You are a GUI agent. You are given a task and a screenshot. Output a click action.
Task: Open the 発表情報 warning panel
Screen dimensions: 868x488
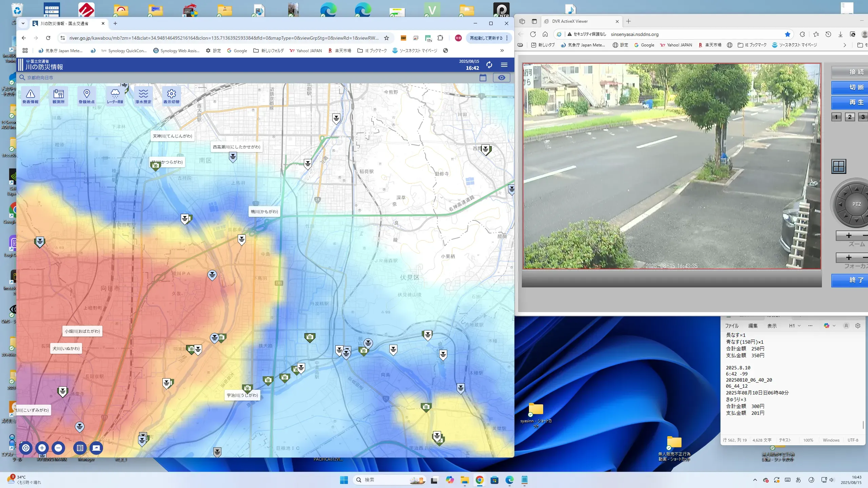click(x=31, y=96)
